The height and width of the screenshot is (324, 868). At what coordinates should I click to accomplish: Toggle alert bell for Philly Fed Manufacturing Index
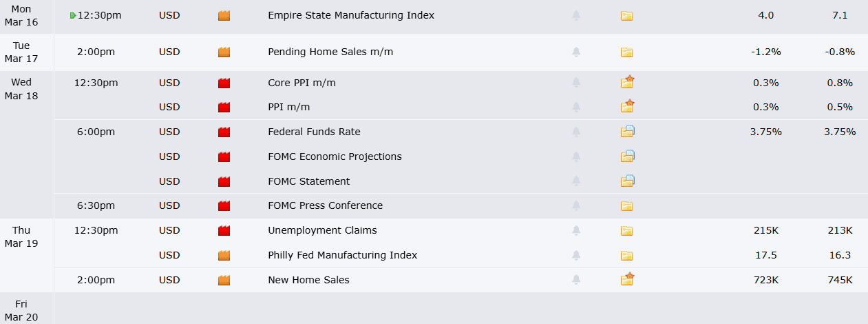tap(576, 255)
